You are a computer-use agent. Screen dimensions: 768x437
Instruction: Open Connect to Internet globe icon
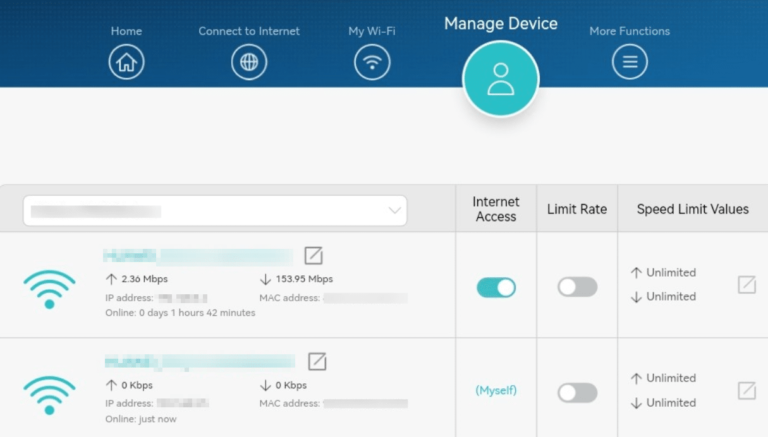point(249,62)
